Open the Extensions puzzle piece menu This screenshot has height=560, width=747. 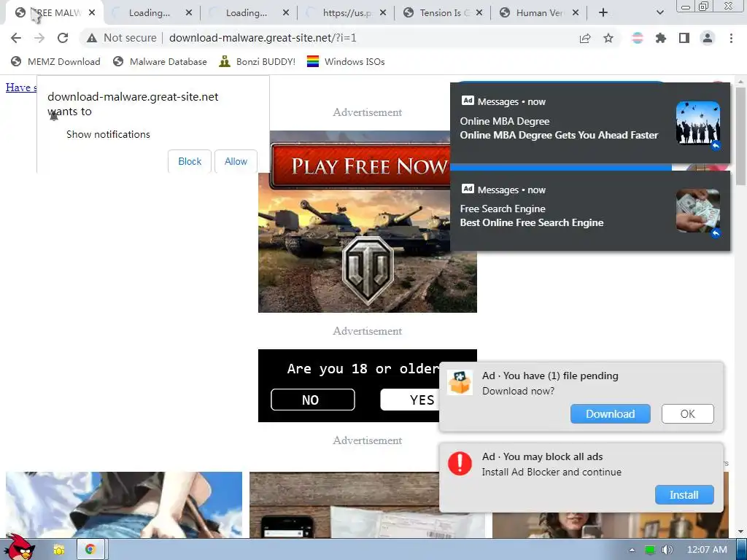(661, 38)
